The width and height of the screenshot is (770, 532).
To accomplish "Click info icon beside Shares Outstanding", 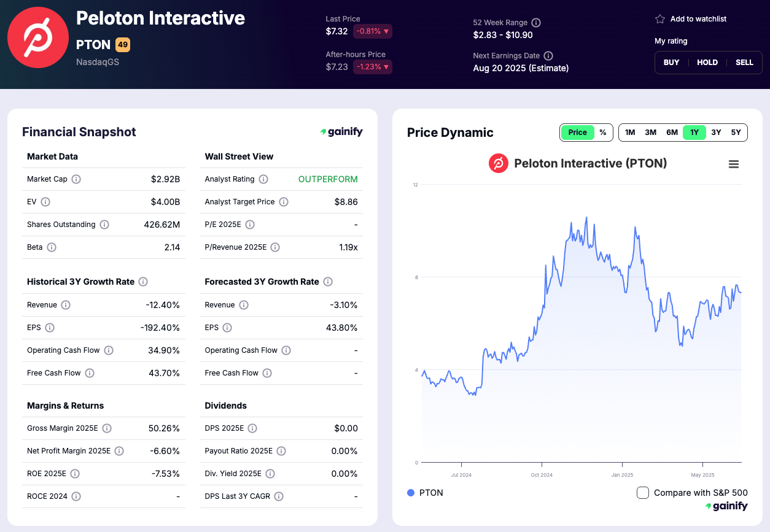I will click(x=104, y=225).
